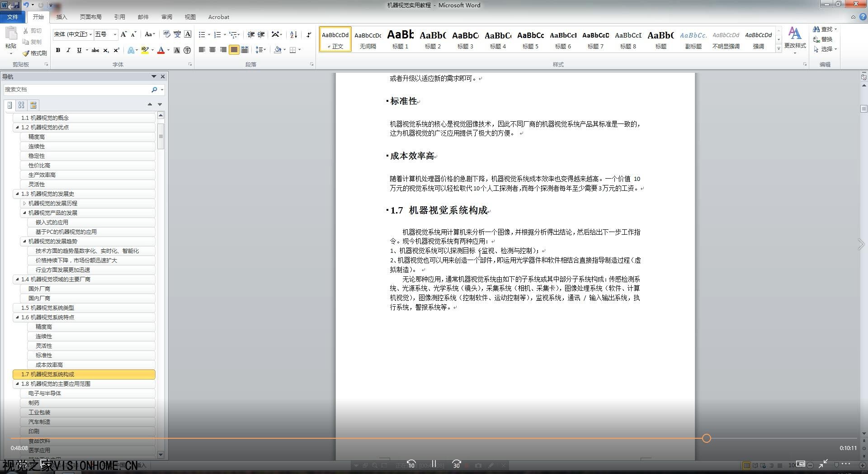Click the 搜索文档 search field
This screenshot has width=868, height=474.
tap(77, 90)
